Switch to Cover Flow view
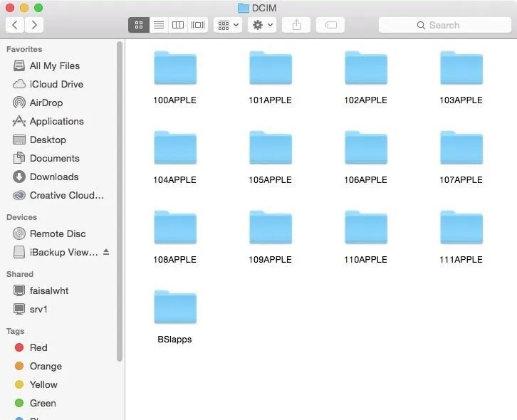 pos(198,25)
